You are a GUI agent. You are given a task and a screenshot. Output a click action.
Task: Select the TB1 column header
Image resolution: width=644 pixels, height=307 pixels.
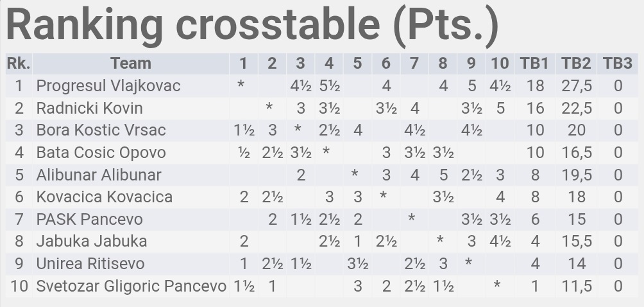tap(534, 64)
